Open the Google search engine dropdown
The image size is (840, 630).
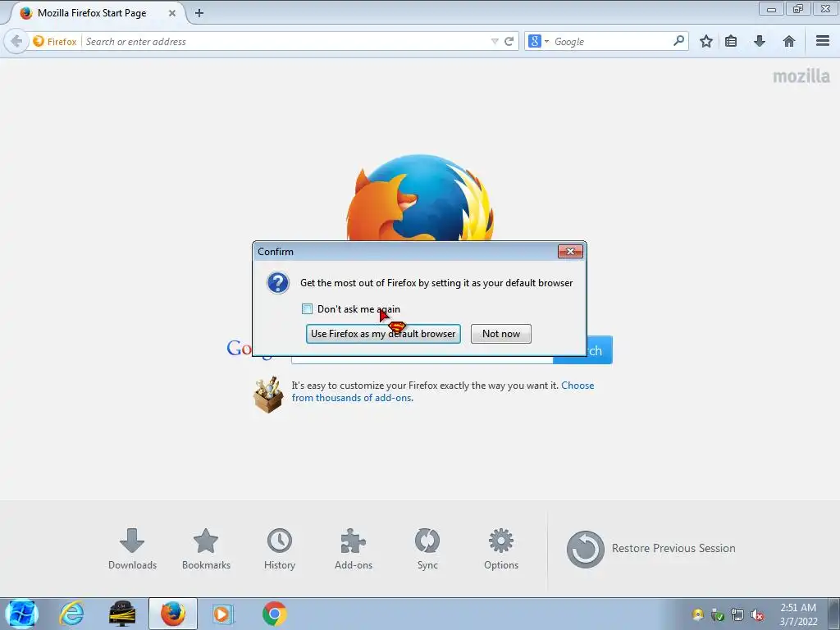pyautogui.click(x=538, y=41)
